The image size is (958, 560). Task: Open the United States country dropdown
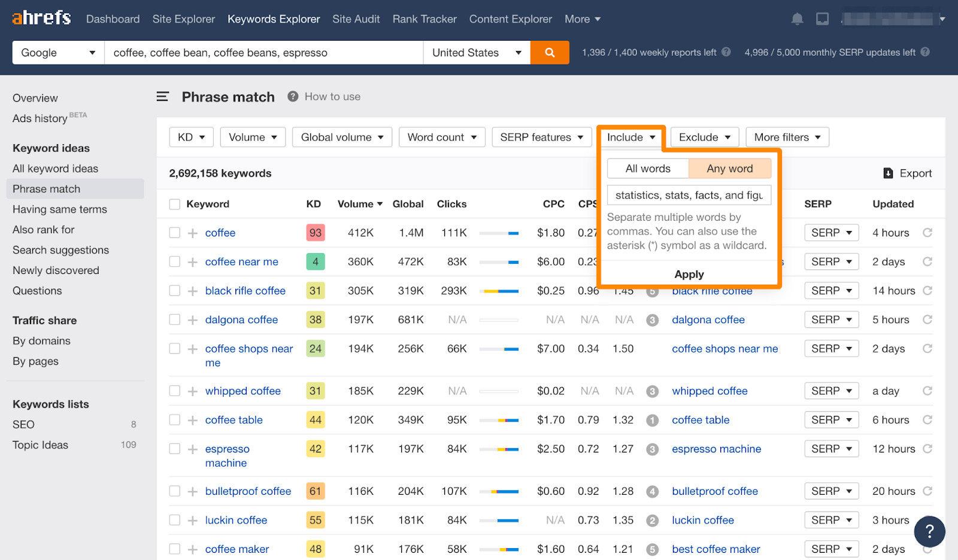coord(476,52)
